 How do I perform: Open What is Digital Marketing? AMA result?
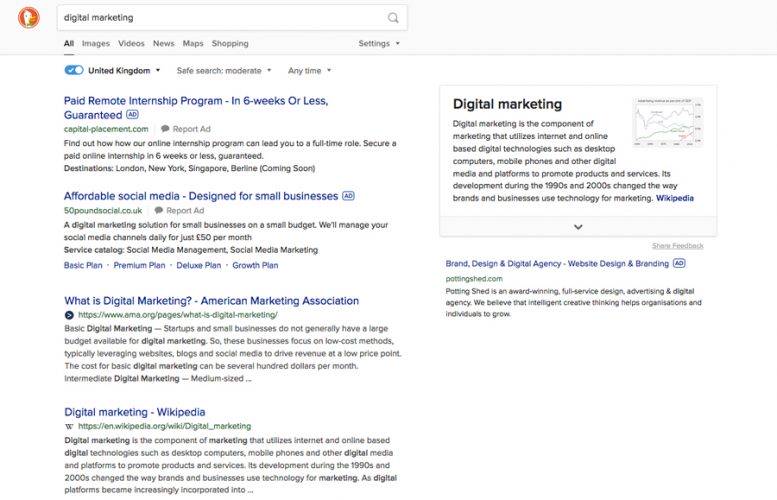click(x=212, y=301)
